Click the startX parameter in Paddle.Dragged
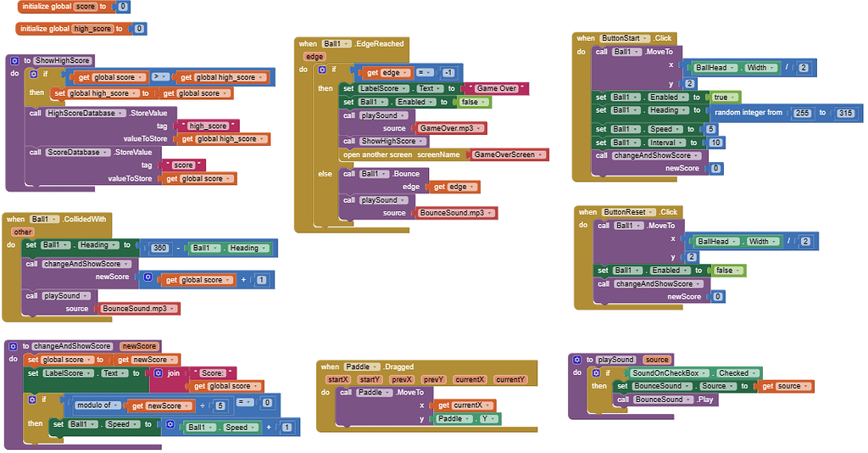 (x=338, y=379)
